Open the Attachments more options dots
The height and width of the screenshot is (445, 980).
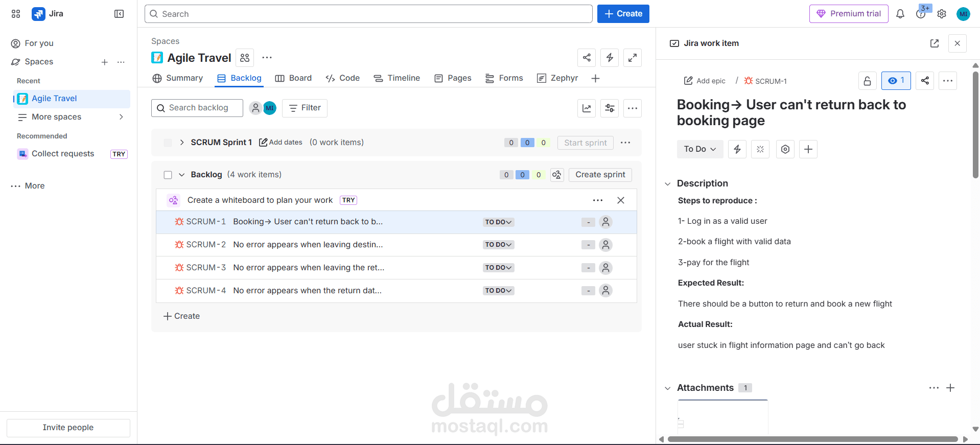(934, 388)
